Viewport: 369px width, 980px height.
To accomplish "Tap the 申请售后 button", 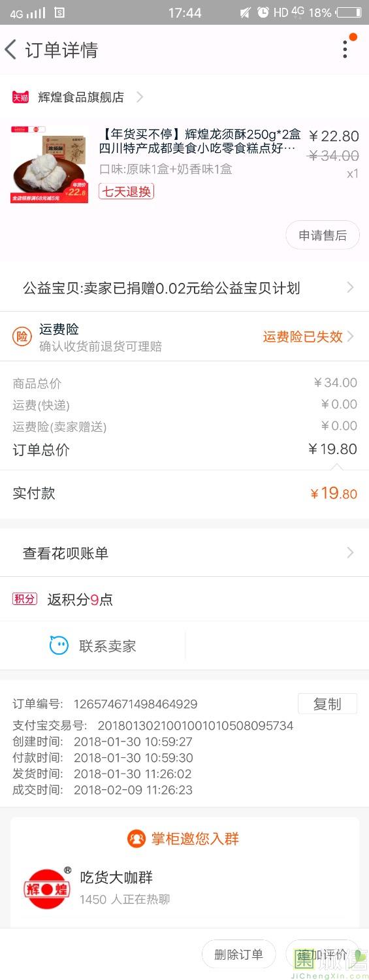I will click(323, 235).
